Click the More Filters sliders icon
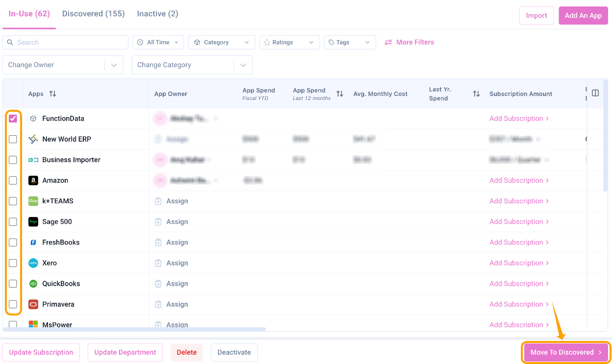 (x=388, y=42)
